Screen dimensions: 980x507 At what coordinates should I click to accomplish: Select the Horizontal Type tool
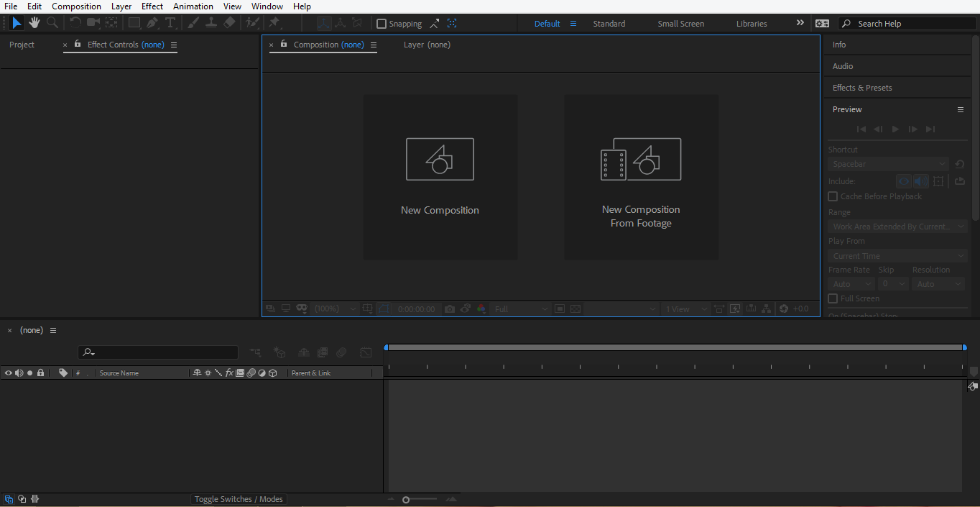(170, 23)
